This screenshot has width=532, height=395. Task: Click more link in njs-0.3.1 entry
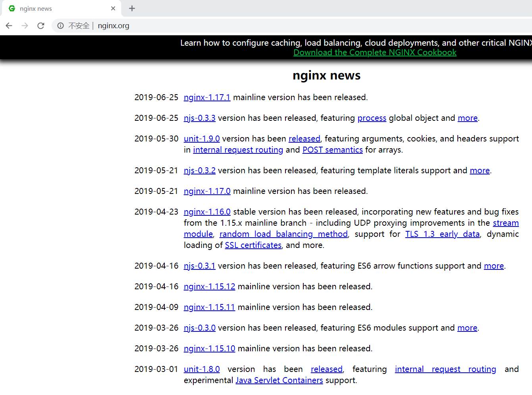494,266
